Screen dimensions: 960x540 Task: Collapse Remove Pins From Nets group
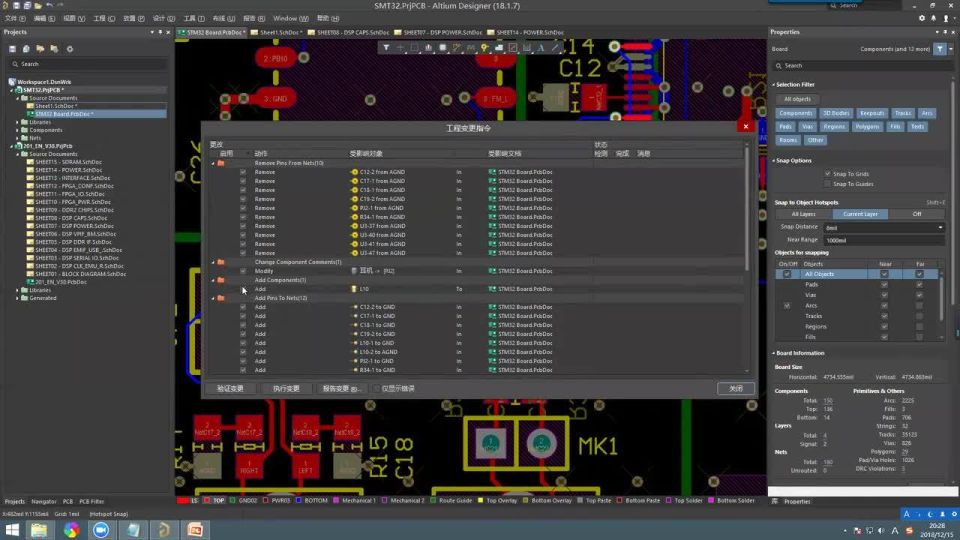pos(213,163)
